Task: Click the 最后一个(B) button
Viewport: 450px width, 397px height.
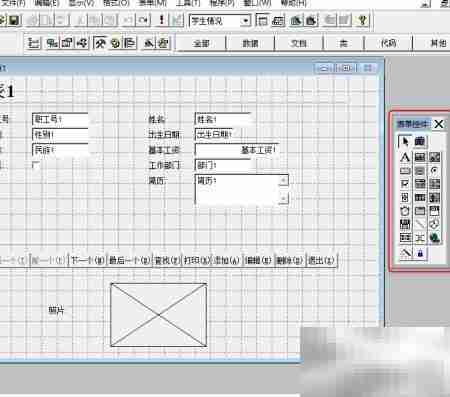Action: [130, 260]
